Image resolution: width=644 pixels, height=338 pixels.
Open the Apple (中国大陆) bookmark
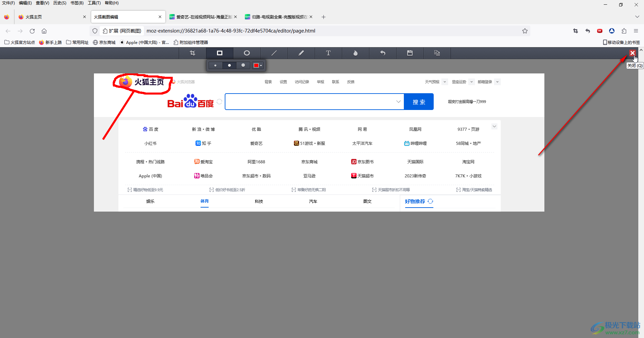(145, 42)
